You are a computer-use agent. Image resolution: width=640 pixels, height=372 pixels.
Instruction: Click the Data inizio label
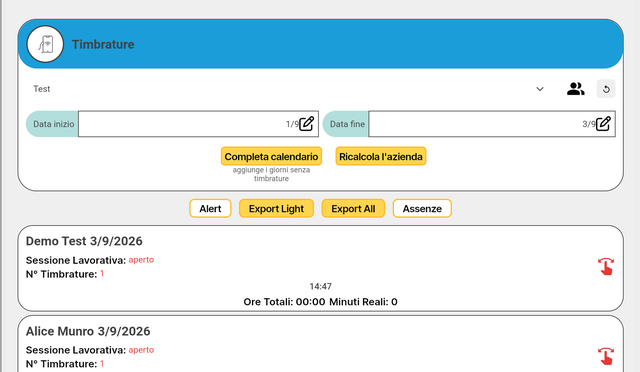click(53, 124)
